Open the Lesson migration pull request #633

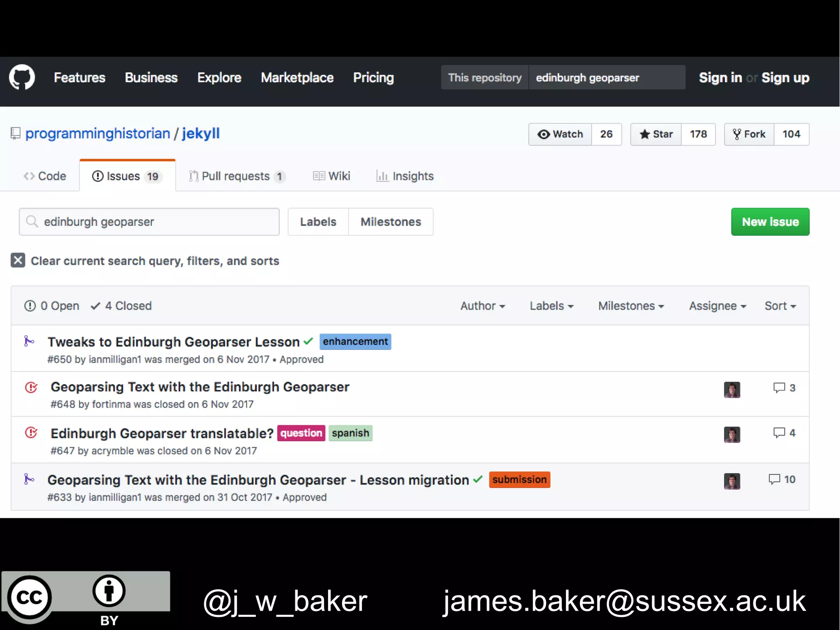[x=258, y=480]
